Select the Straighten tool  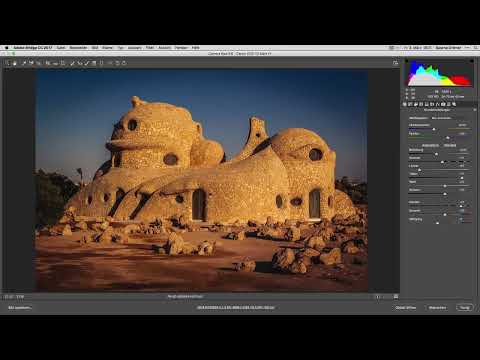click(55, 63)
